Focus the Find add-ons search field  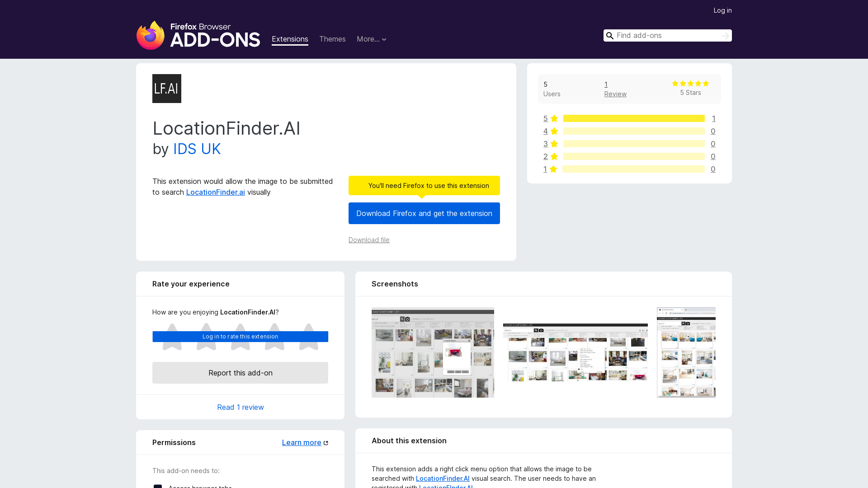coord(667,36)
